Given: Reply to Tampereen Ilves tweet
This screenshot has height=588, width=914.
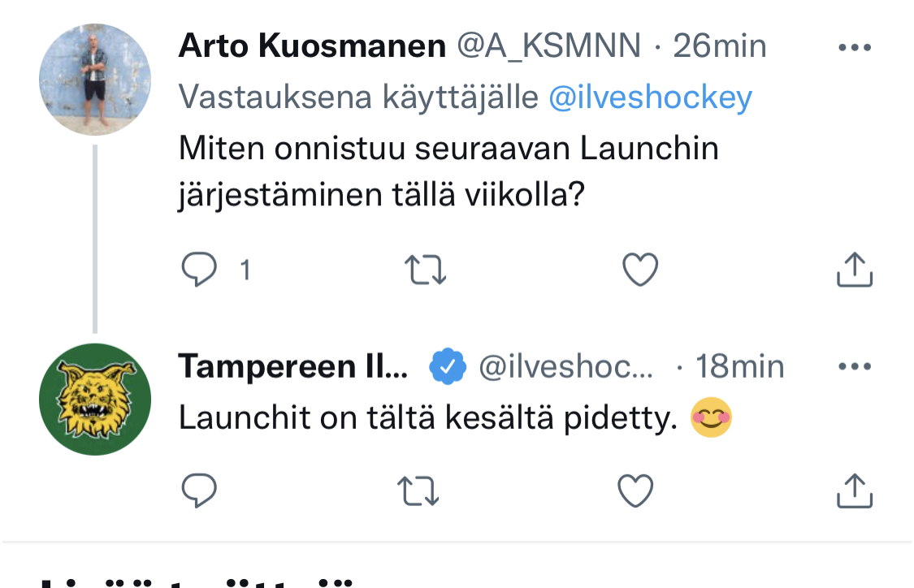Looking at the screenshot, I should coord(199,491).
